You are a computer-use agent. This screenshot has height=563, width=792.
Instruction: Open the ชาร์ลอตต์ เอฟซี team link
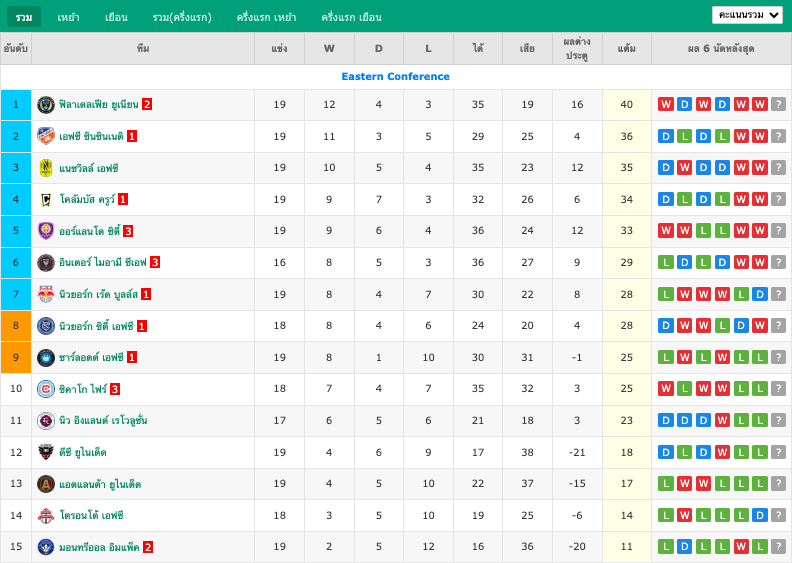click(x=91, y=357)
